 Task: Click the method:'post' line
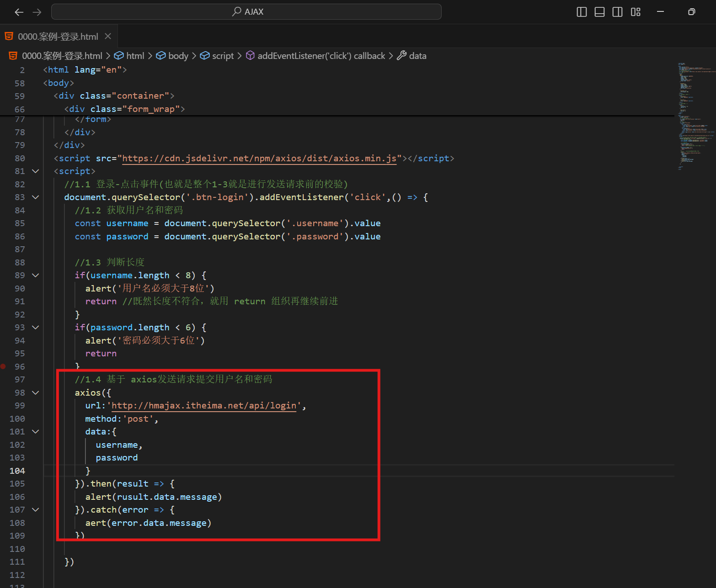click(122, 419)
